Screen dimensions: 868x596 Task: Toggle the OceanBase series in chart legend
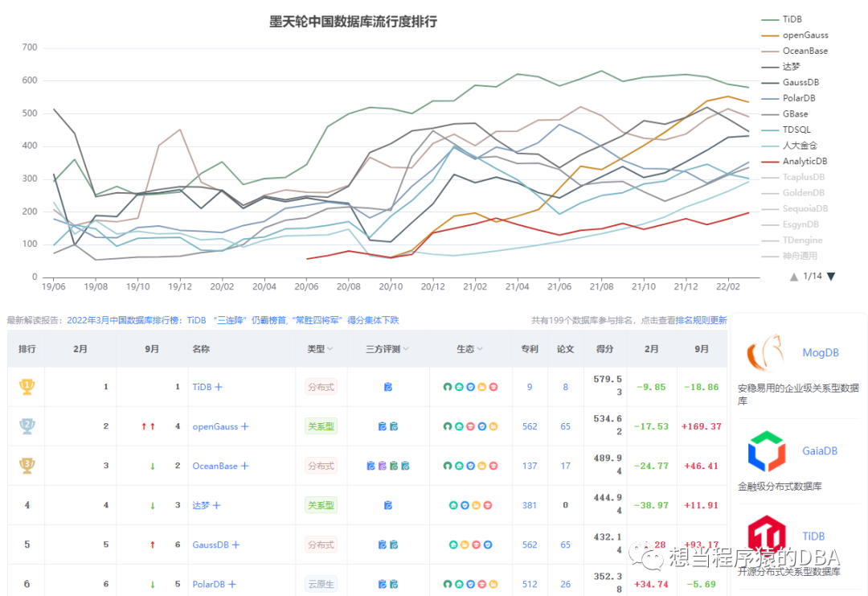(795, 51)
